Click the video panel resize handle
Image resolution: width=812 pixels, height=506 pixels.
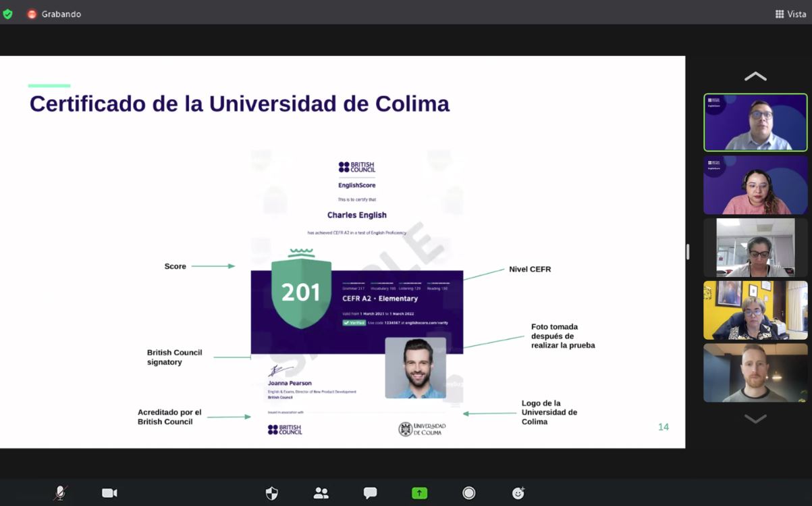[x=688, y=252]
